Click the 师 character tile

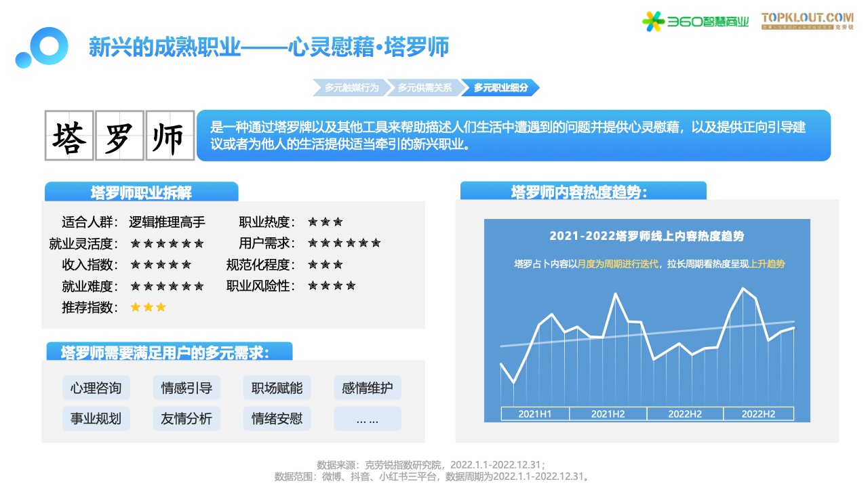(x=170, y=136)
